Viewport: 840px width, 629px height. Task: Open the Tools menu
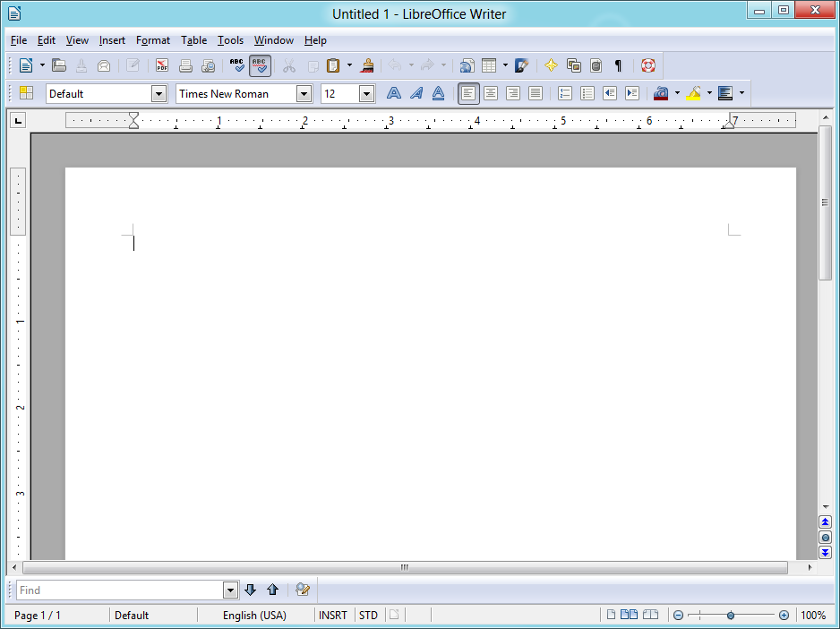click(x=230, y=40)
